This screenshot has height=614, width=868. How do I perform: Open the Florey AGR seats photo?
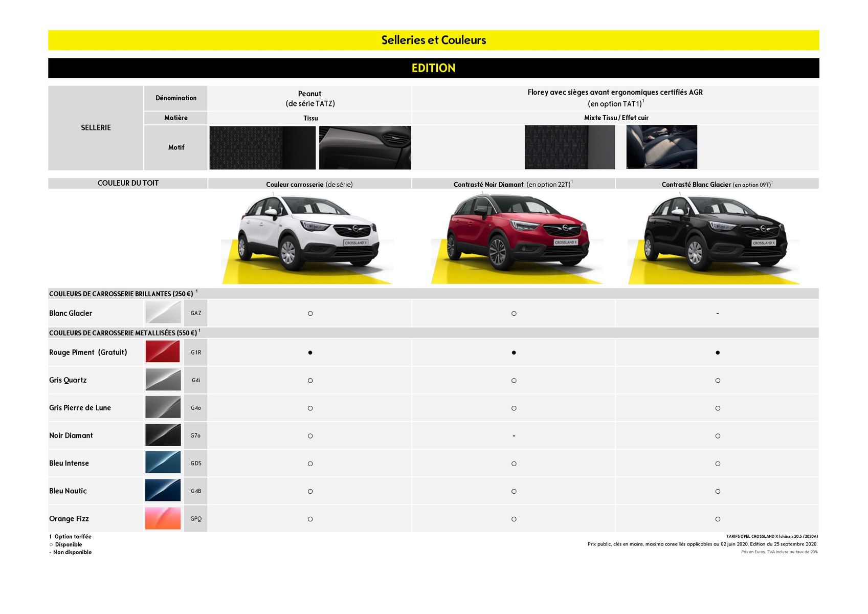[x=662, y=147]
